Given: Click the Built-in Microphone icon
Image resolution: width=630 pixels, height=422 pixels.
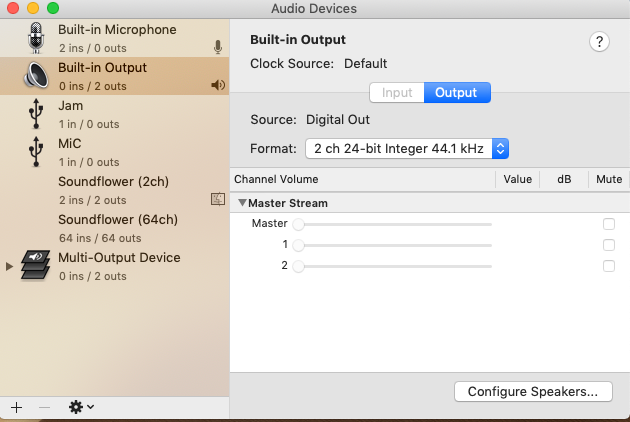Looking at the screenshot, I should point(37,38).
